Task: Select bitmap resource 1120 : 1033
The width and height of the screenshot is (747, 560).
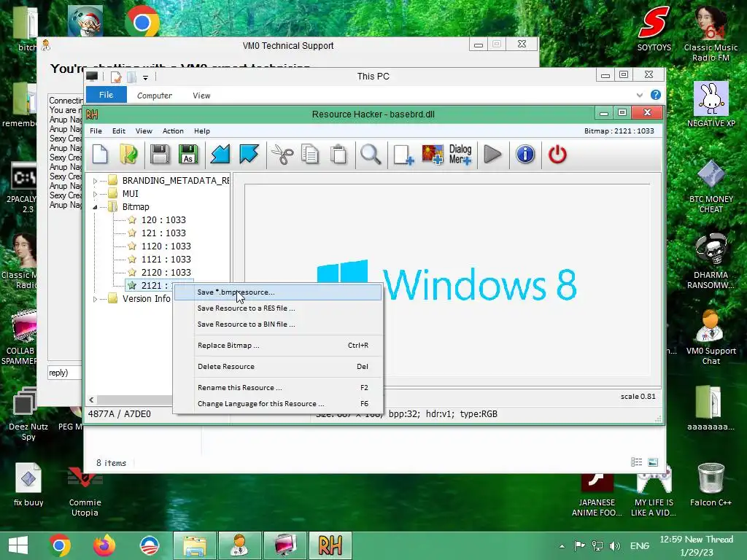Action: (x=166, y=246)
